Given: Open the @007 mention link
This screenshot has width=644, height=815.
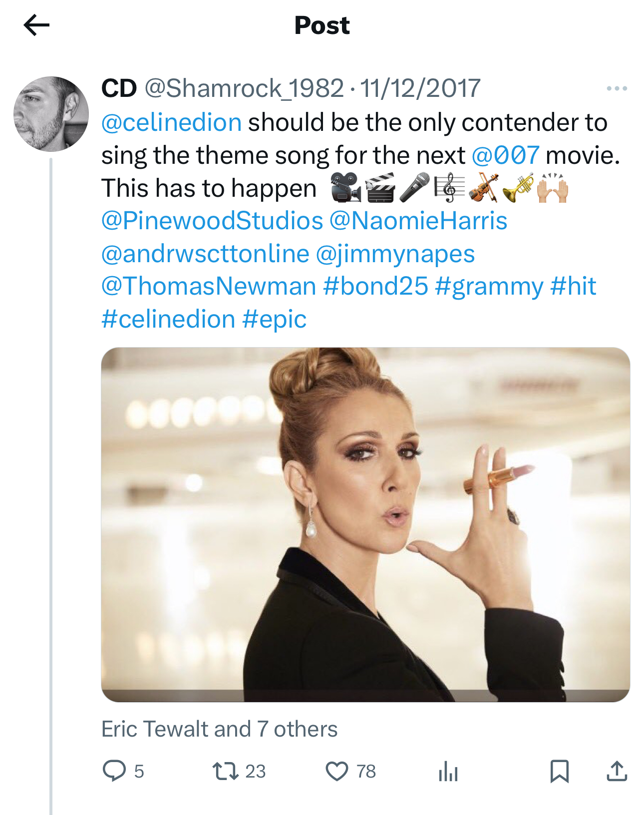Looking at the screenshot, I should coord(505,155).
